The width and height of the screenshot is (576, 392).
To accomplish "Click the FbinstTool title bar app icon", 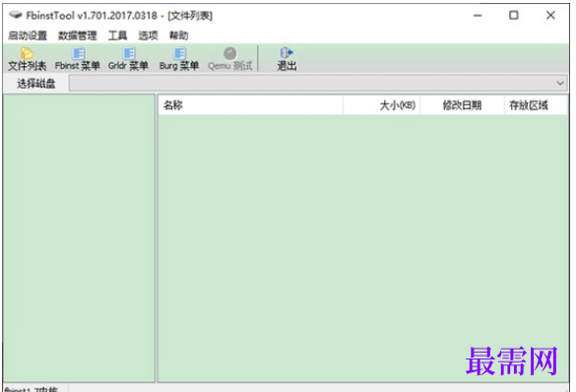I will 16,16.
